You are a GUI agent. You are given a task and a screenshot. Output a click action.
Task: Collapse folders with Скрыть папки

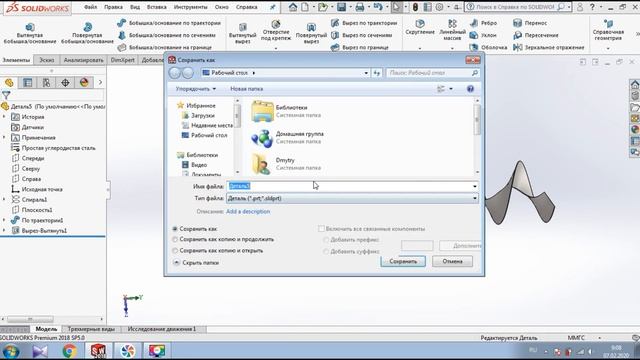(196, 263)
